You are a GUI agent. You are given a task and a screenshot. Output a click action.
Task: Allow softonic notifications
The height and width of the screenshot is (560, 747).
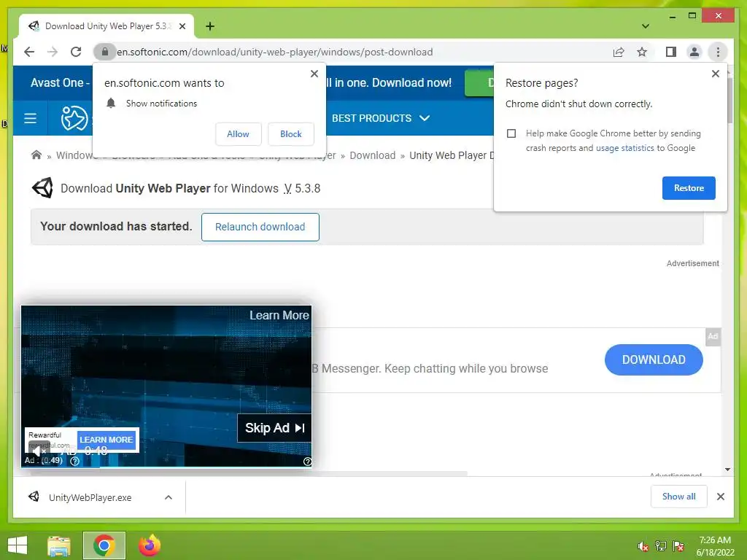(239, 134)
